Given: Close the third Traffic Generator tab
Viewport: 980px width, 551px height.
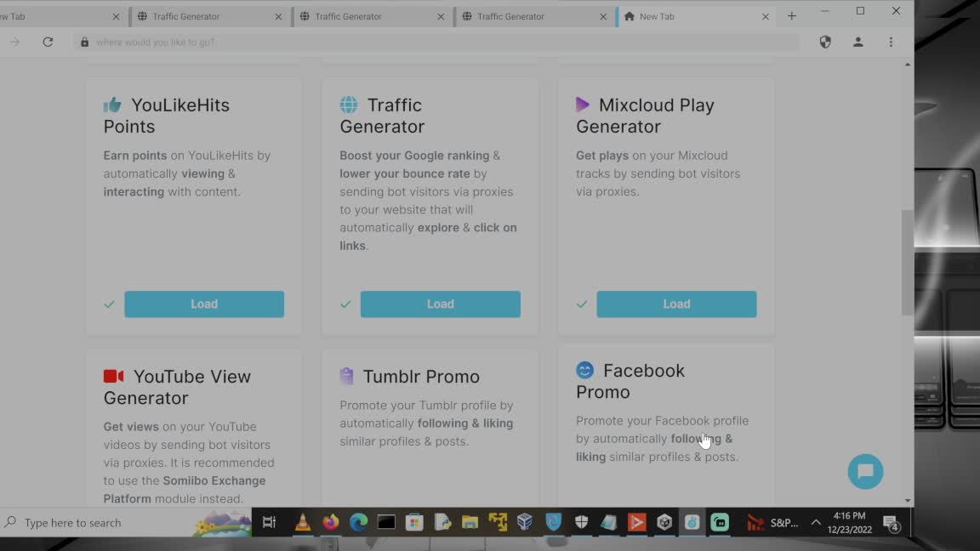Looking at the screenshot, I should coord(603,17).
